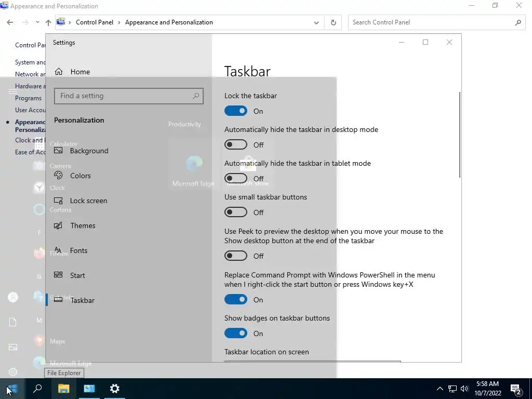The width and height of the screenshot is (532, 399).
Task: Open Themes settings page
Action: (129, 225)
